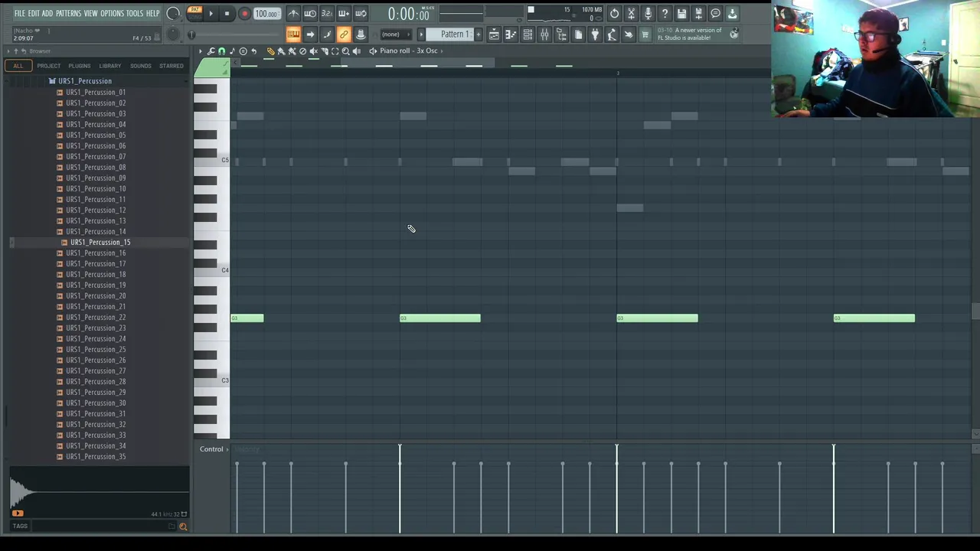The width and height of the screenshot is (980, 551).
Task: Toggle auto-scrolling arrow button
Action: pos(310,34)
